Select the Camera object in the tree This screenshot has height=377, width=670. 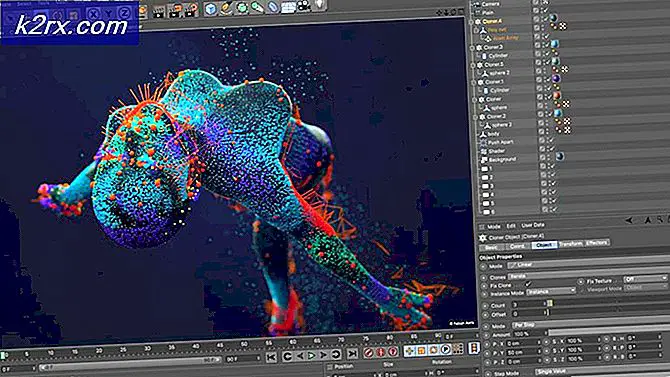[490, 4]
